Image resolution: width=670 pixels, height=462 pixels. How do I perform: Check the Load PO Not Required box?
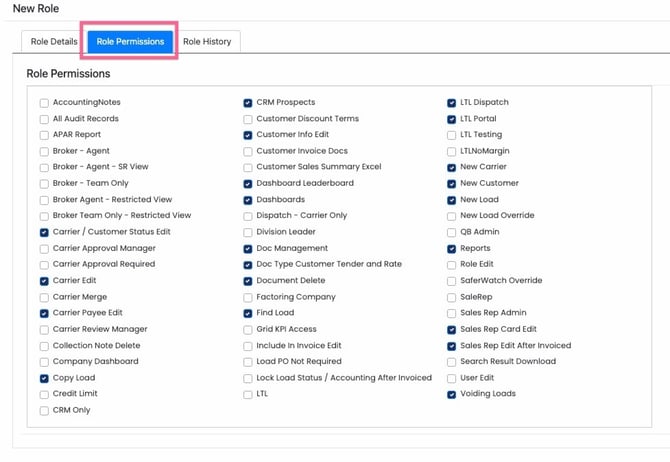[248, 362]
